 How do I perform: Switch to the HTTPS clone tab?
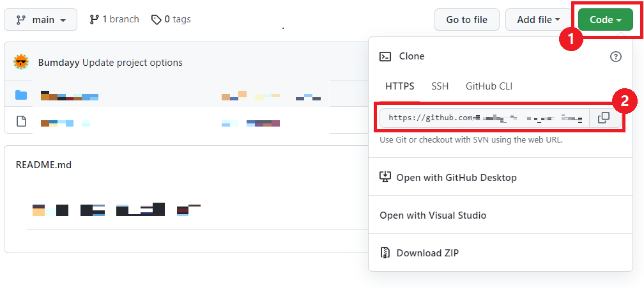click(400, 86)
